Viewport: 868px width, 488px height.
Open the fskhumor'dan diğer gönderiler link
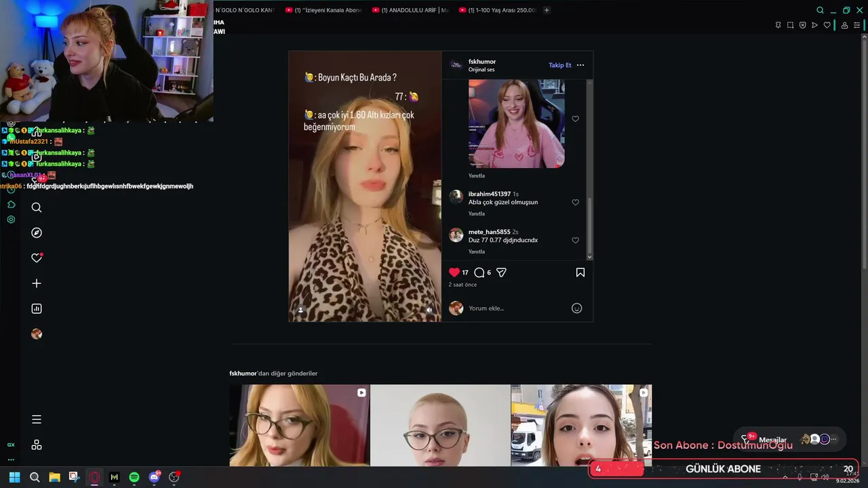coord(273,373)
